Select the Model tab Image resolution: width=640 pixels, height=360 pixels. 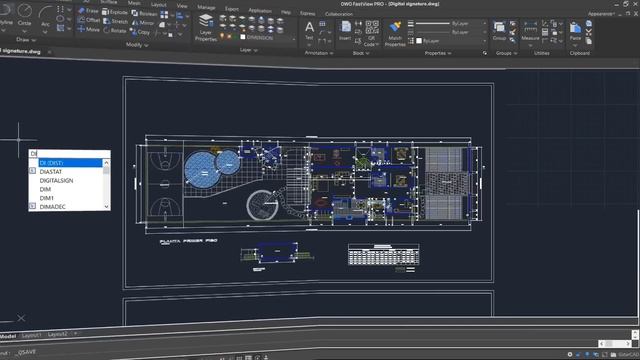pos(8,336)
